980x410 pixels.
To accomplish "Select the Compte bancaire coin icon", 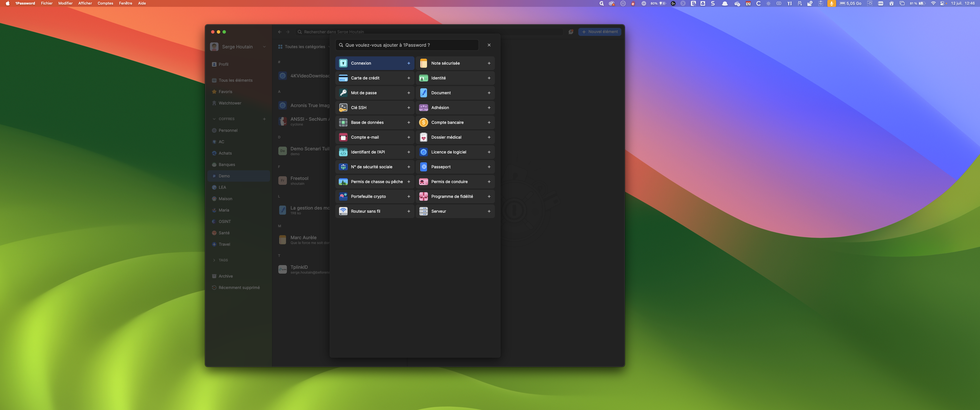I will (x=423, y=122).
